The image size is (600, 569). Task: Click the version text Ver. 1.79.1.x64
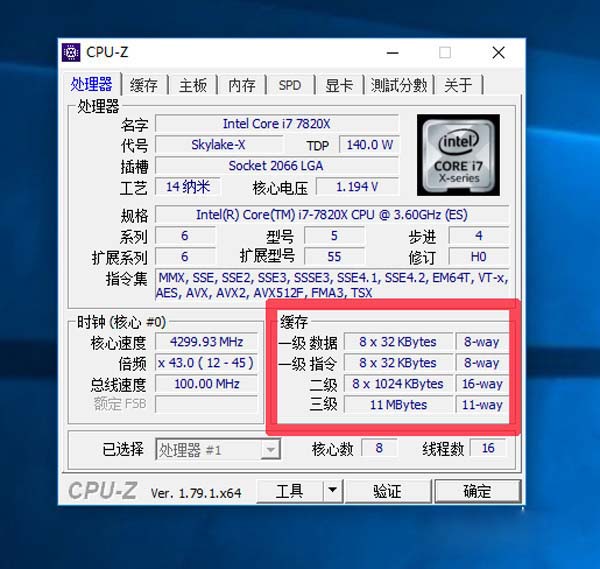coord(196,493)
